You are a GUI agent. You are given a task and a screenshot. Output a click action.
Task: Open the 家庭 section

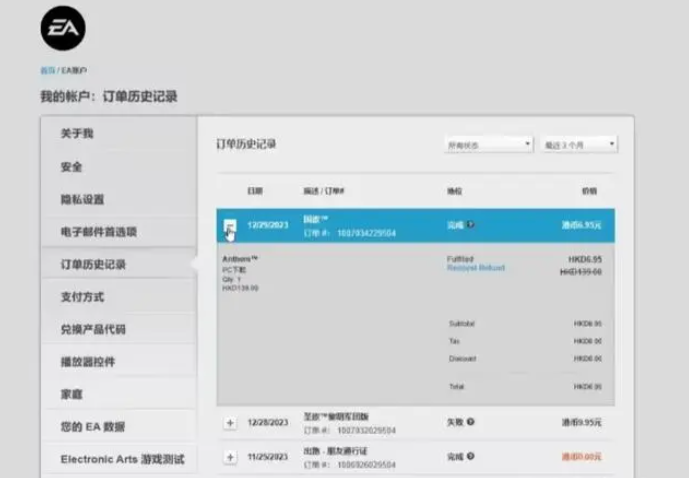pos(72,394)
